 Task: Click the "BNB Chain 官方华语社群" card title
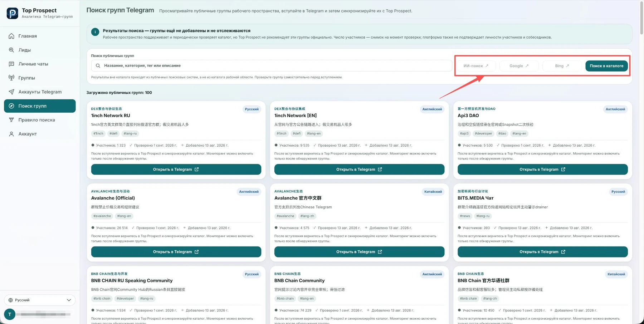coord(483,281)
